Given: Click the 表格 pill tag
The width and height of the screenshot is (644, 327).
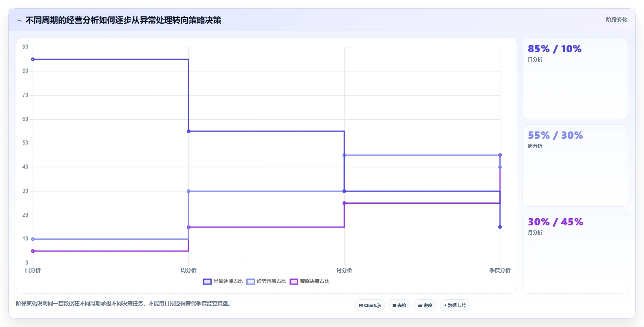Looking at the screenshot, I should [399, 305].
